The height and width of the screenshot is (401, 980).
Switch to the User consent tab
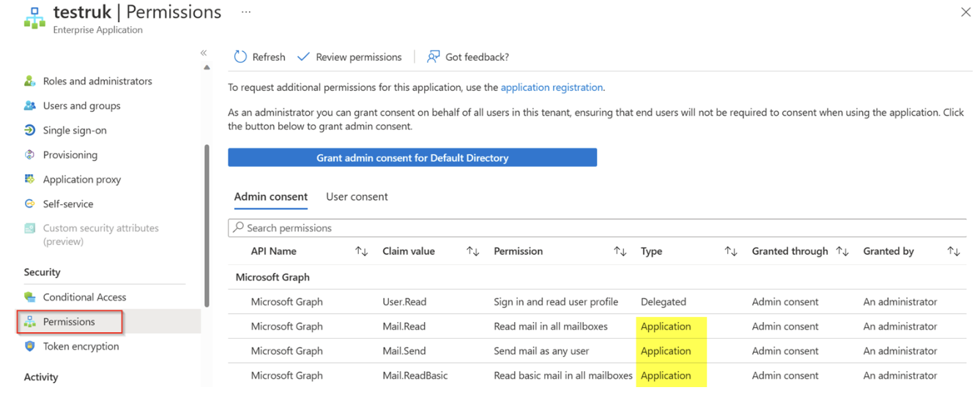[x=357, y=197]
